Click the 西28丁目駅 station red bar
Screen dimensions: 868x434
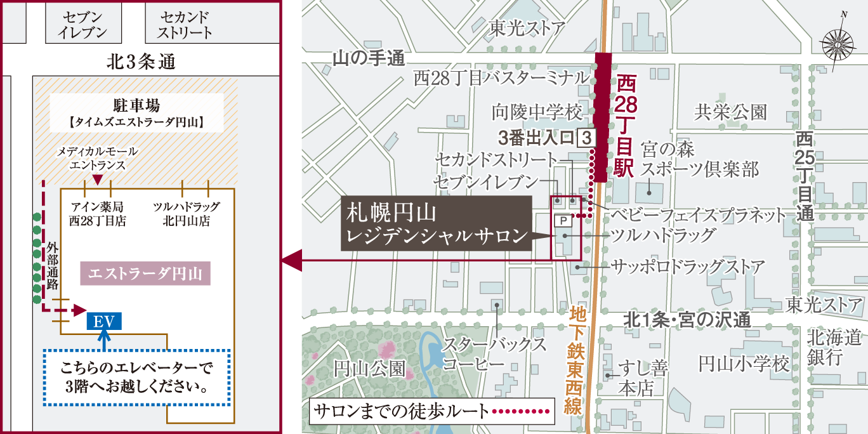coord(603,118)
